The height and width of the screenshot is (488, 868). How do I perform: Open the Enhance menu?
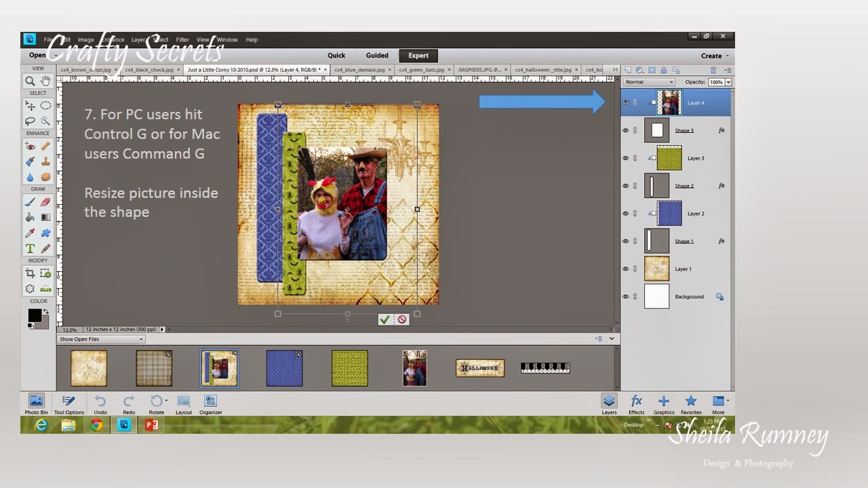pyautogui.click(x=112, y=39)
